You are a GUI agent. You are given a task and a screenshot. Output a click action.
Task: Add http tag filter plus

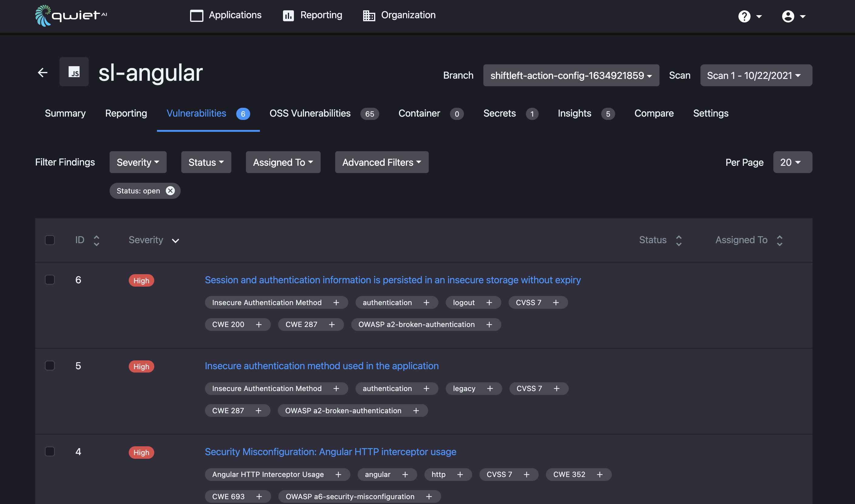tap(460, 475)
